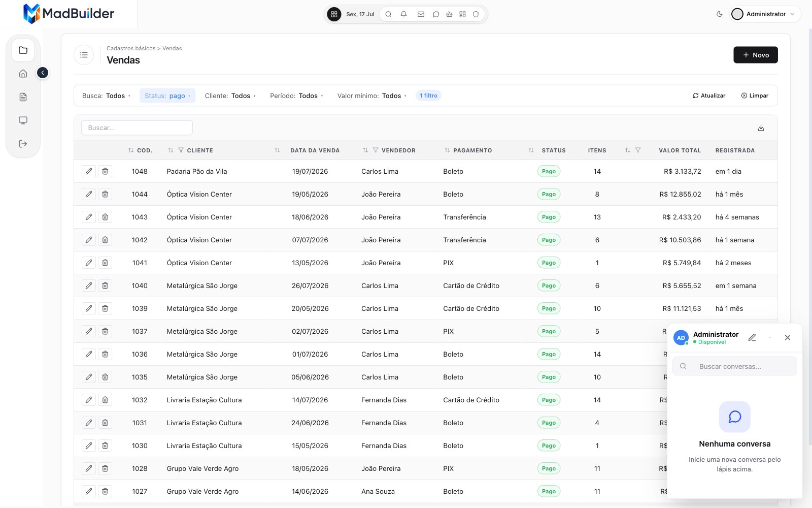812x508 pixels.
Task: Delete sale 1044 using the trash icon
Action: point(105,194)
